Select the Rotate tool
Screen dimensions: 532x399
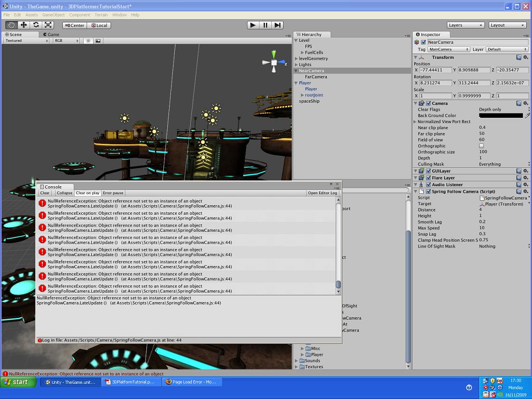pyautogui.click(x=36, y=25)
